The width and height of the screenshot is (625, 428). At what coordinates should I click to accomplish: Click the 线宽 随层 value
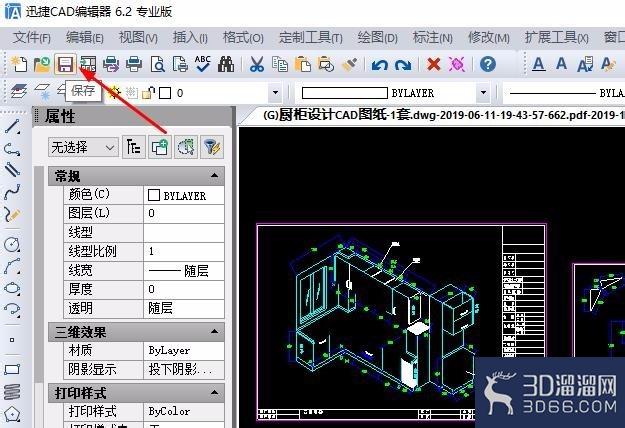(184, 271)
